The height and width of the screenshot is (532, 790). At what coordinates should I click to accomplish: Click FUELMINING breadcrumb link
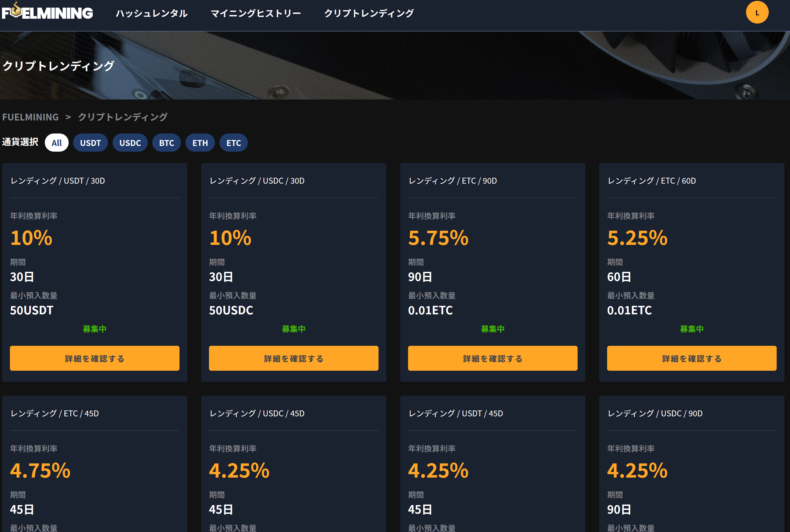pos(31,117)
